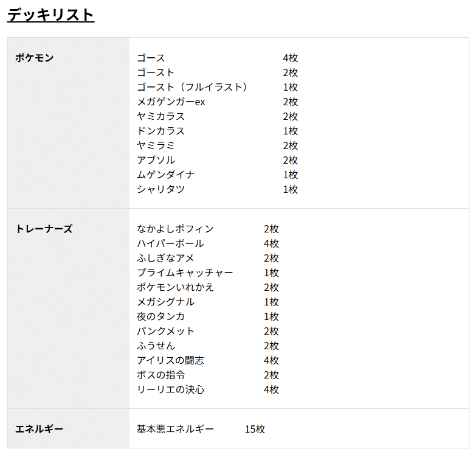476x460 pixels.
Task: Click the ポケモンいれかえ entry
Action: (x=175, y=287)
